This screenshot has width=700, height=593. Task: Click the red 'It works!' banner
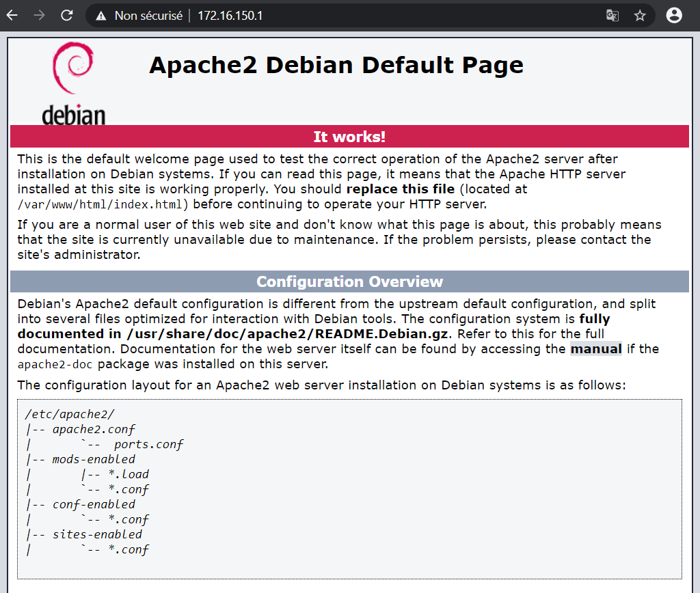pos(349,137)
